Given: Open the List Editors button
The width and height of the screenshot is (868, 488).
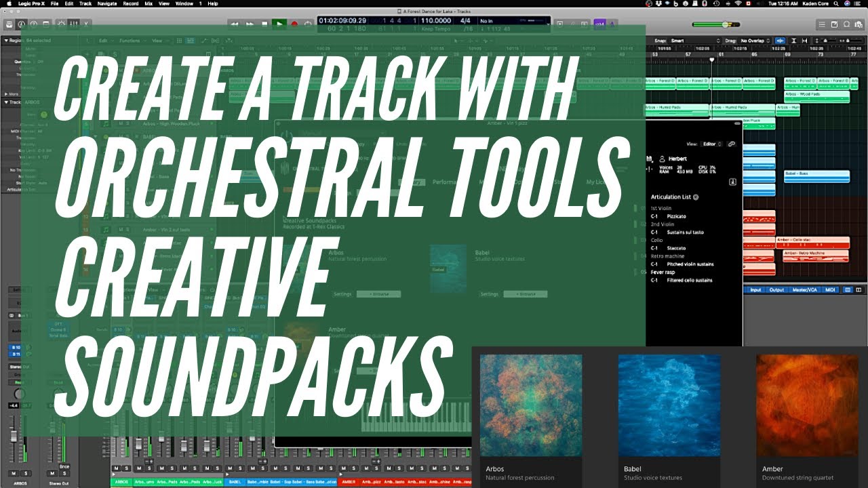Looking at the screenshot, I should pos(823,24).
